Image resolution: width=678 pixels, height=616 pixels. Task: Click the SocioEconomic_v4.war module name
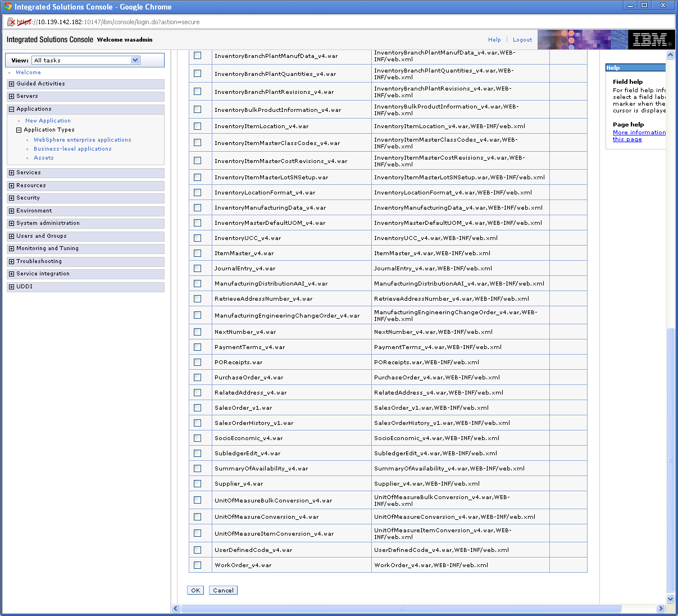248,438
